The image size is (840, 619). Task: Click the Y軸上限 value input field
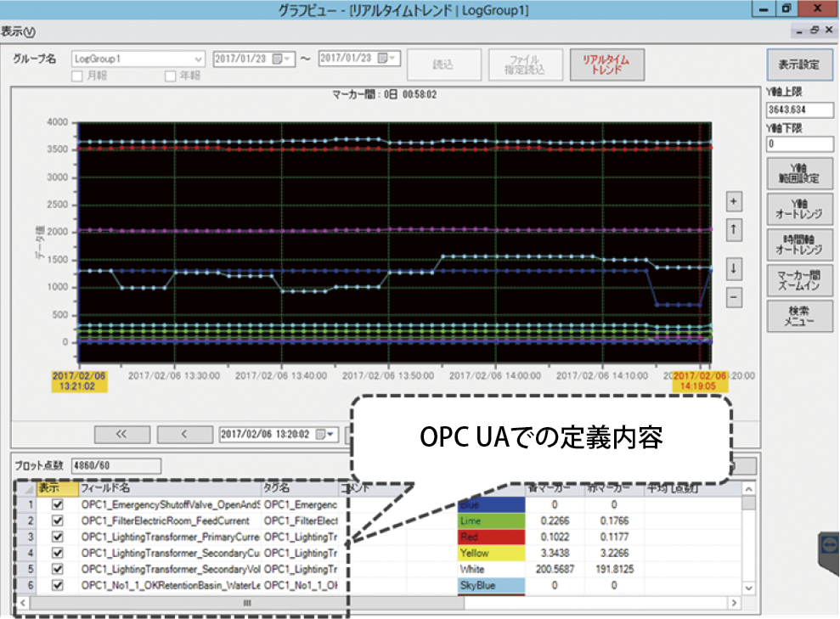tap(798, 110)
